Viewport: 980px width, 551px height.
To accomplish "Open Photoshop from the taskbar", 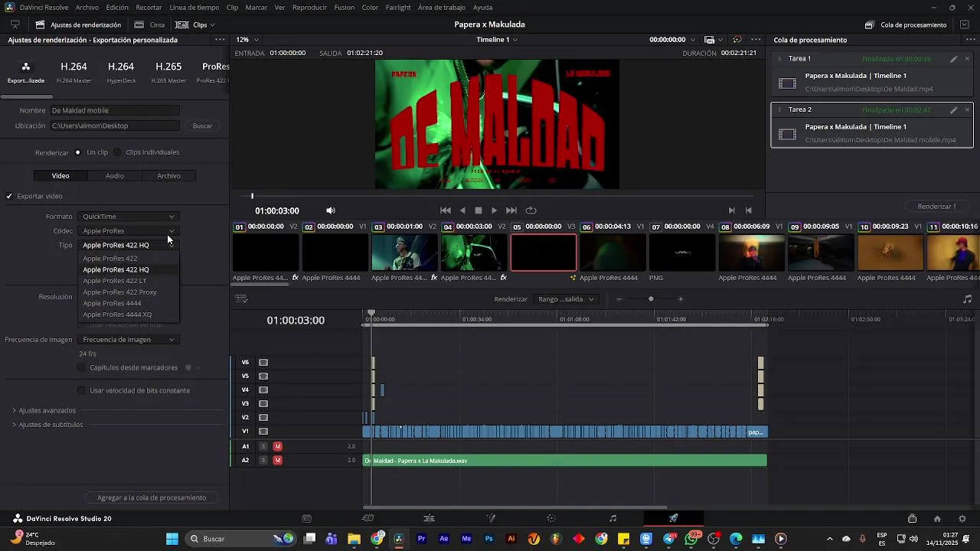I will pyautogui.click(x=488, y=539).
